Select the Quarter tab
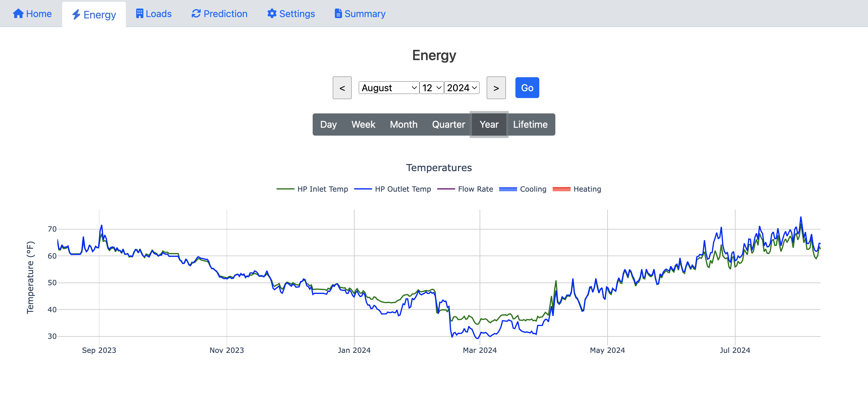 tap(449, 124)
